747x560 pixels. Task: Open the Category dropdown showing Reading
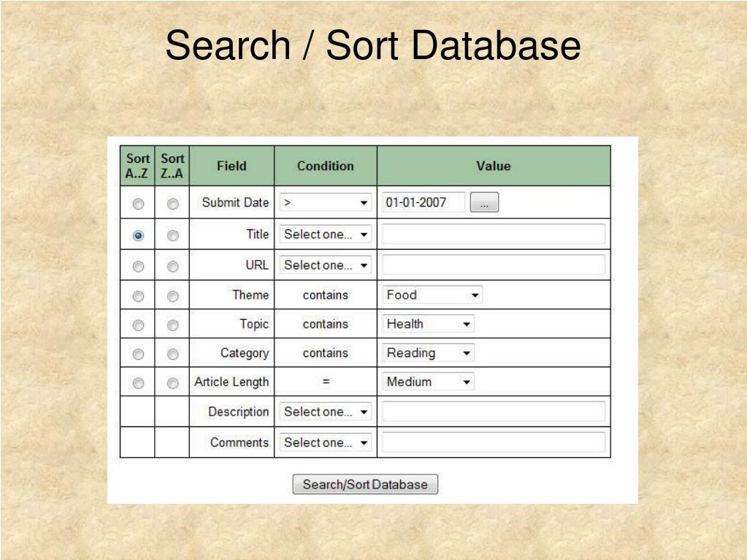click(x=428, y=353)
